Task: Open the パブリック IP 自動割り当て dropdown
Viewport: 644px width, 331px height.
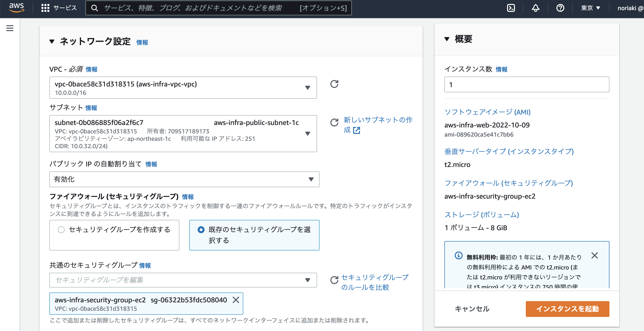Action: (311, 179)
